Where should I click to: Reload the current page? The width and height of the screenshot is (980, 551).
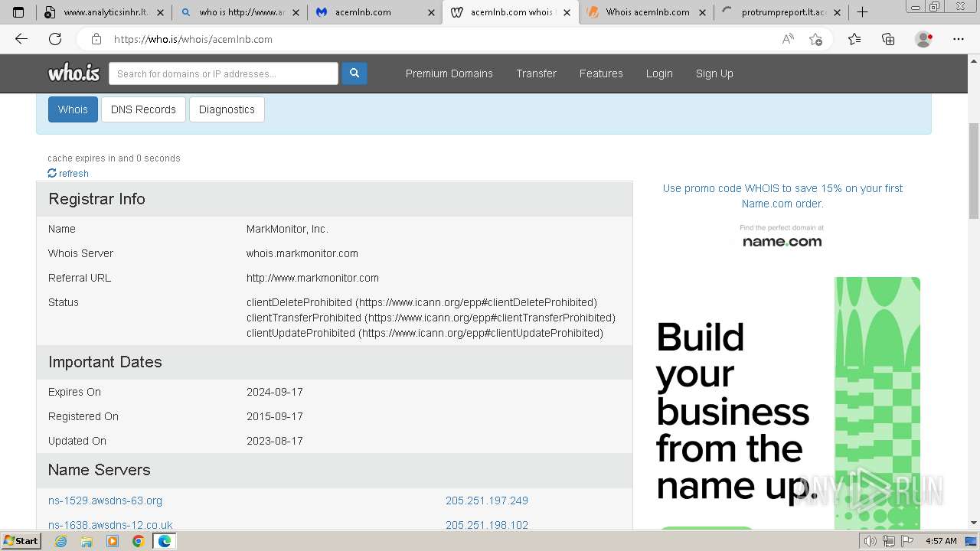pos(55,39)
